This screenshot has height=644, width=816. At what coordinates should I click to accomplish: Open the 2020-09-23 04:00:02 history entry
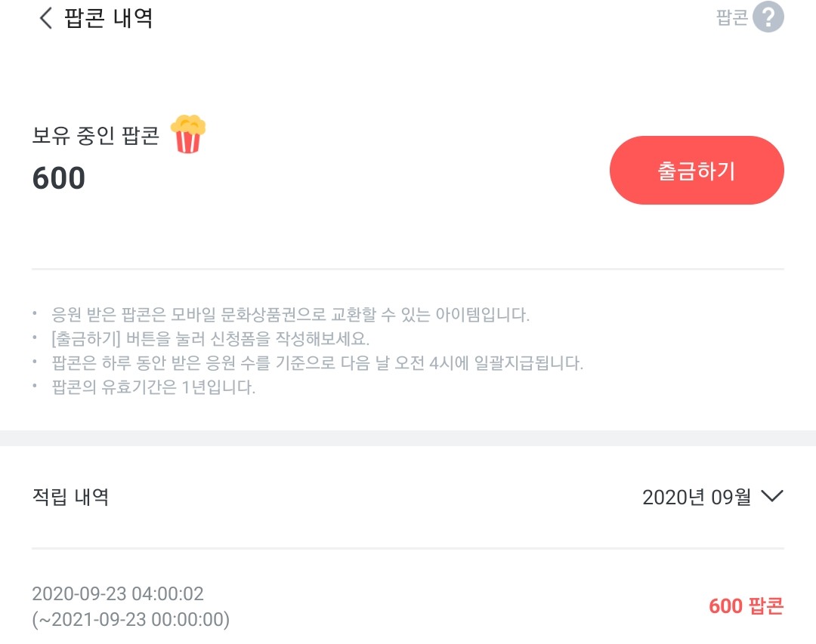pyautogui.click(x=118, y=594)
